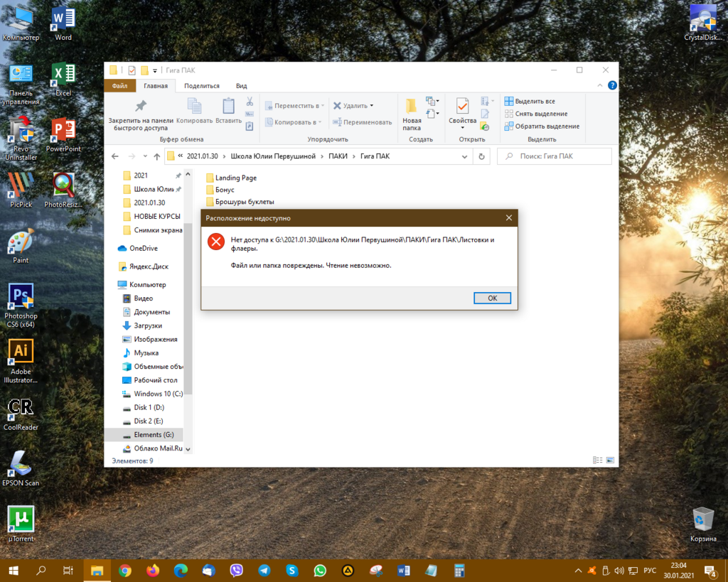
Task: Open the Файл ribbon tab
Action: pyautogui.click(x=119, y=85)
